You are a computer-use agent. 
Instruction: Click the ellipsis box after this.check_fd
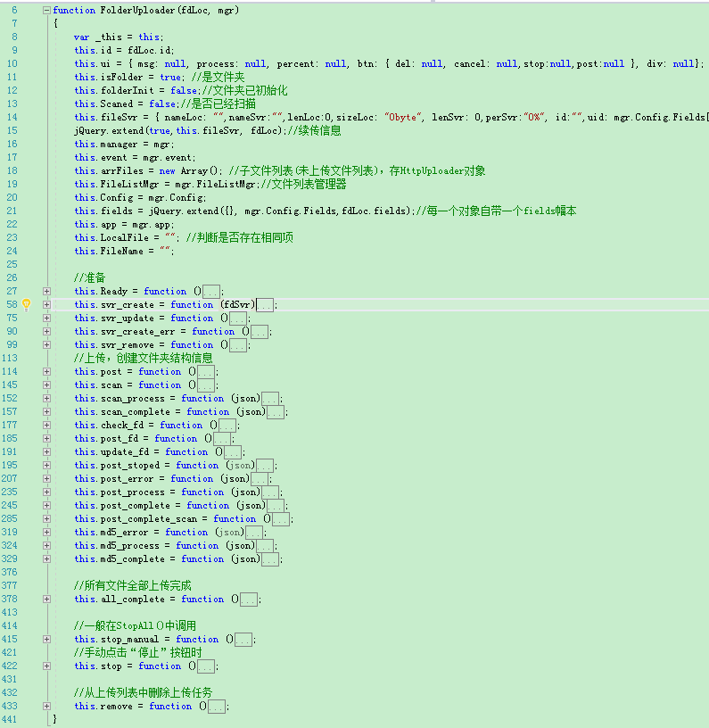[227, 426]
